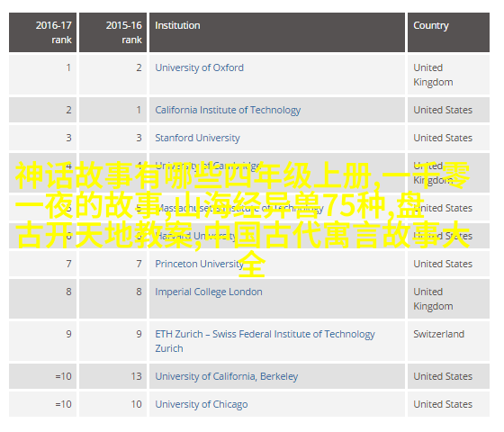
Task: Open the University of Chicago link
Action: point(202,404)
